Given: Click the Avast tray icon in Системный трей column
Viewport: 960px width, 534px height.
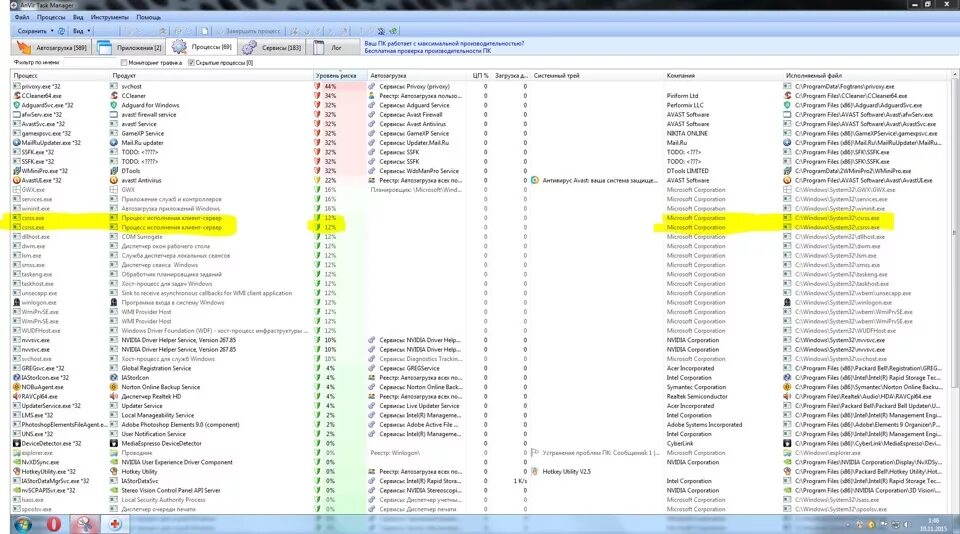Looking at the screenshot, I should pyautogui.click(x=535, y=180).
